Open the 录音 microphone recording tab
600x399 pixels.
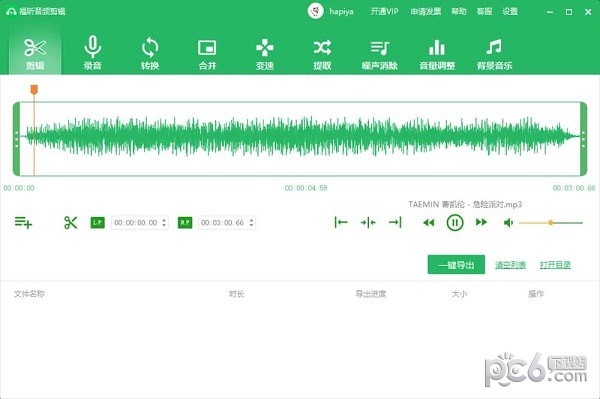92,54
